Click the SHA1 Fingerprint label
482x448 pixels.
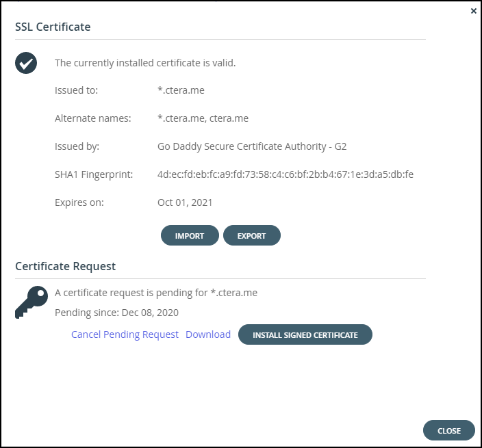point(94,174)
